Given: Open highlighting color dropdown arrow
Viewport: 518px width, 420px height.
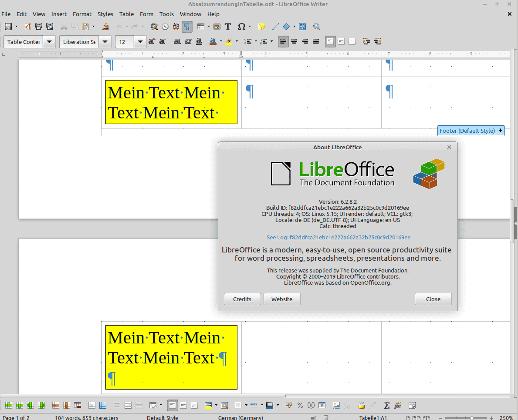Looking at the screenshot, I should (x=237, y=42).
